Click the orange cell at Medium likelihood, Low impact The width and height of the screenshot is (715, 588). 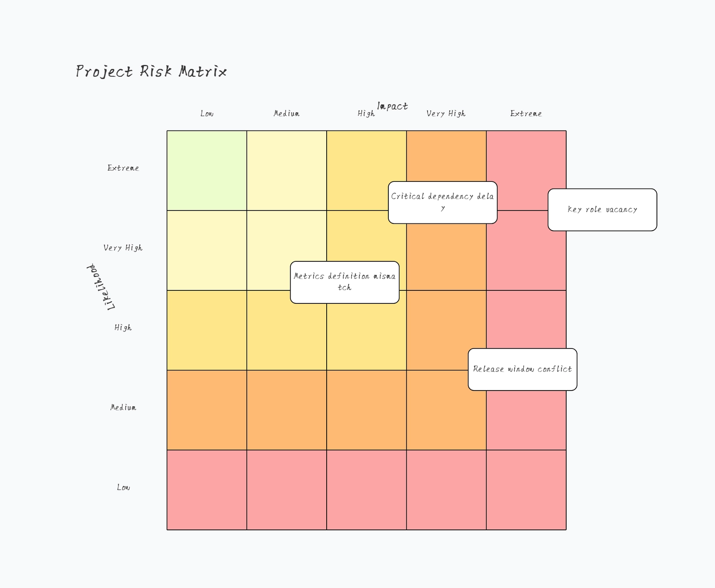[x=206, y=410]
